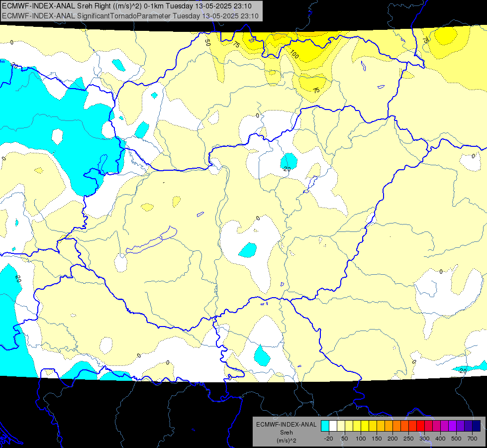The height and width of the screenshot is (448, 487).
Task: Click the dark navy swatch ending the legend
Action: pyautogui.click(x=477, y=426)
